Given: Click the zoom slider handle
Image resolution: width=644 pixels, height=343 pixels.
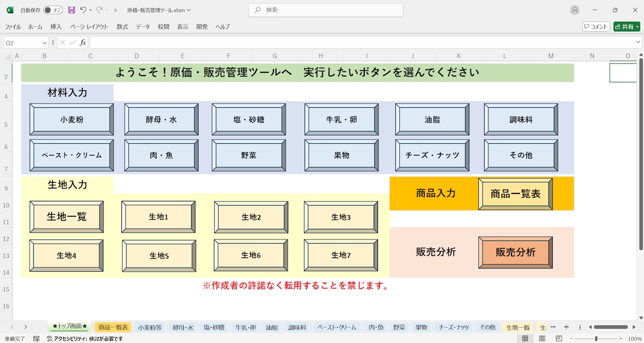Looking at the screenshot, I should pos(596,339).
